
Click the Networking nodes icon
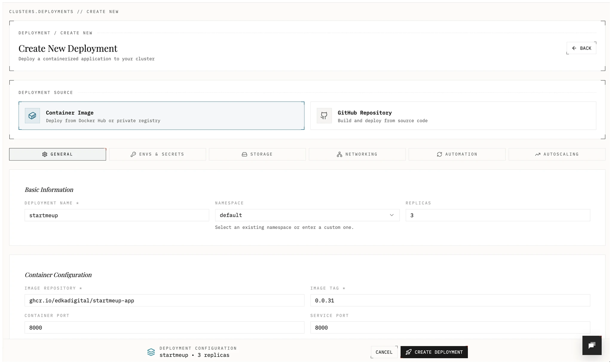[x=339, y=154]
